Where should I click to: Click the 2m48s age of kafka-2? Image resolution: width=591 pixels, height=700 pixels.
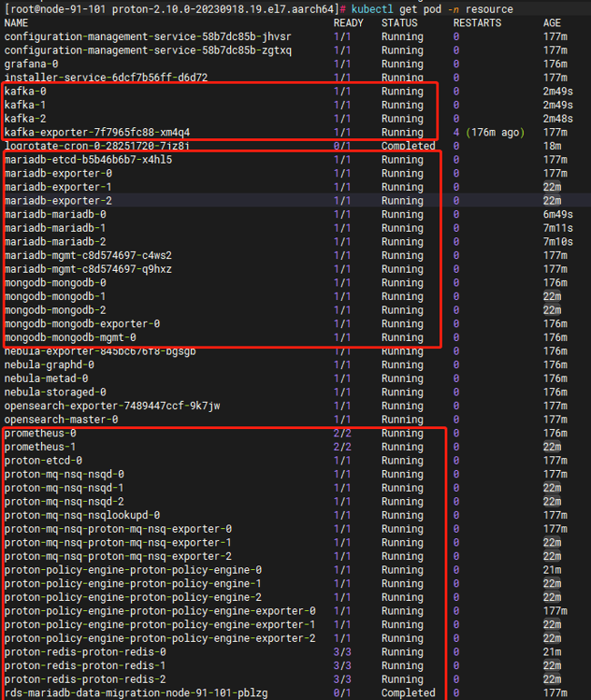[558, 118]
